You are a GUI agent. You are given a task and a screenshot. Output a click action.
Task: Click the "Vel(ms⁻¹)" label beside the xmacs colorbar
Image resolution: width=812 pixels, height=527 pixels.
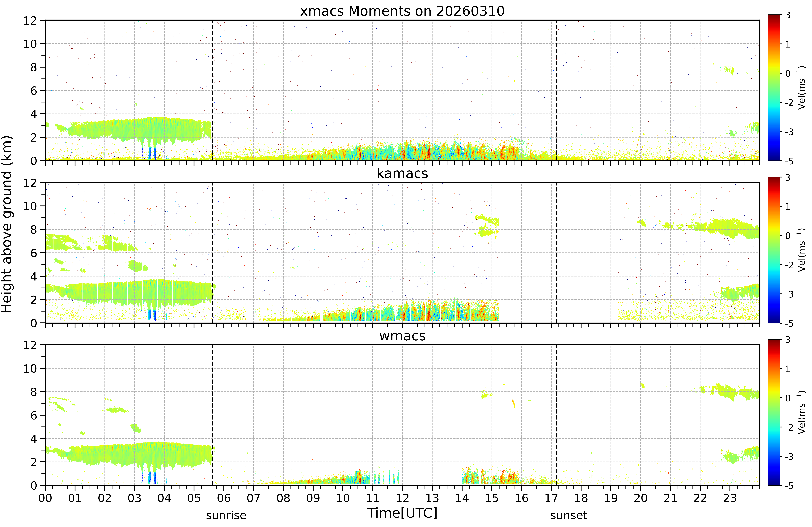point(801,88)
